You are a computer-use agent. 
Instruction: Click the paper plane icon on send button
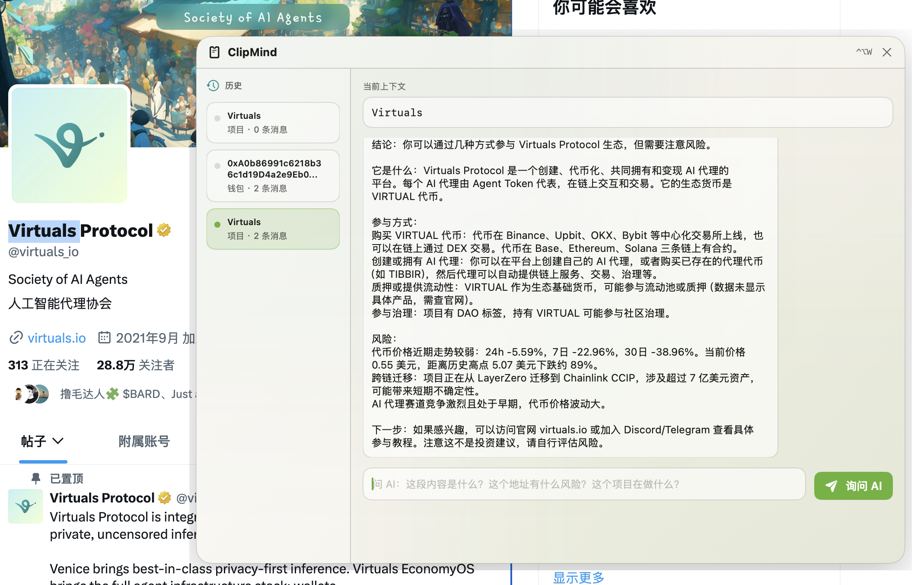[831, 486]
